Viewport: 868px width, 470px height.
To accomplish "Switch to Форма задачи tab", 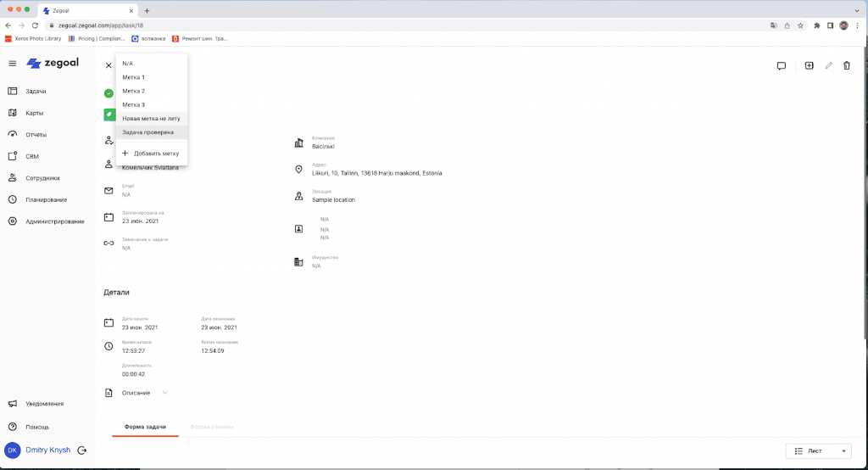I will 145,426.
